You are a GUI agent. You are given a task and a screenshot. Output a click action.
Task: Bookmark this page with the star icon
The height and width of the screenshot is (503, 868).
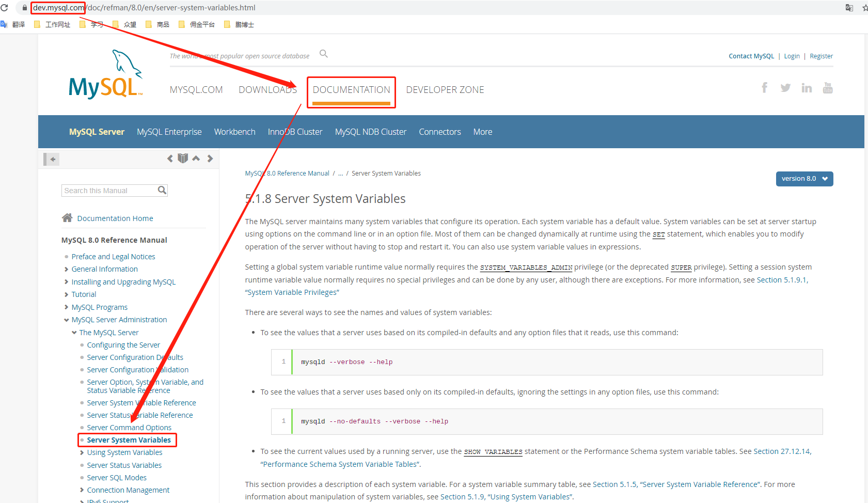tap(864, 8)
